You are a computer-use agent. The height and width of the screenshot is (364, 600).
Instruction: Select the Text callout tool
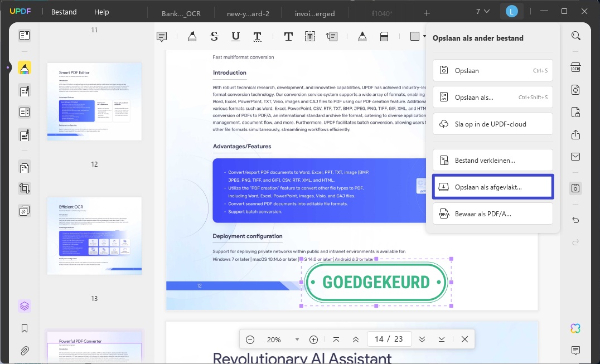click(331, 36)
